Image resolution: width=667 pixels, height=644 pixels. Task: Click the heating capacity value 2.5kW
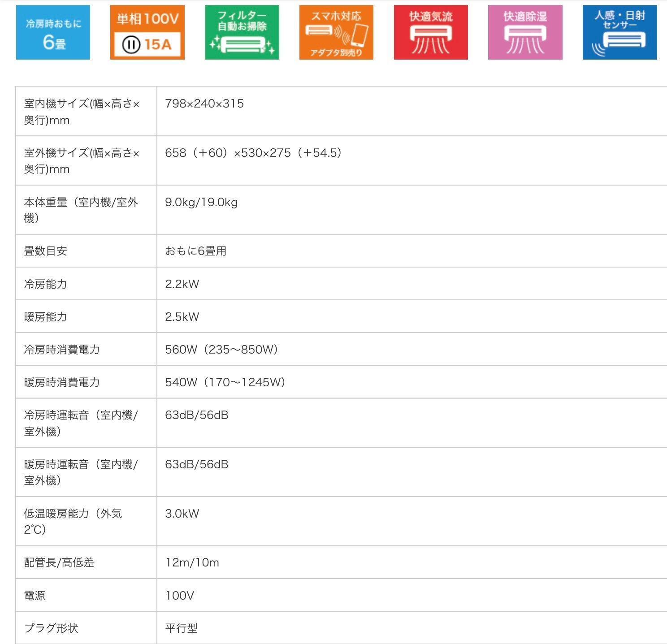182,317
